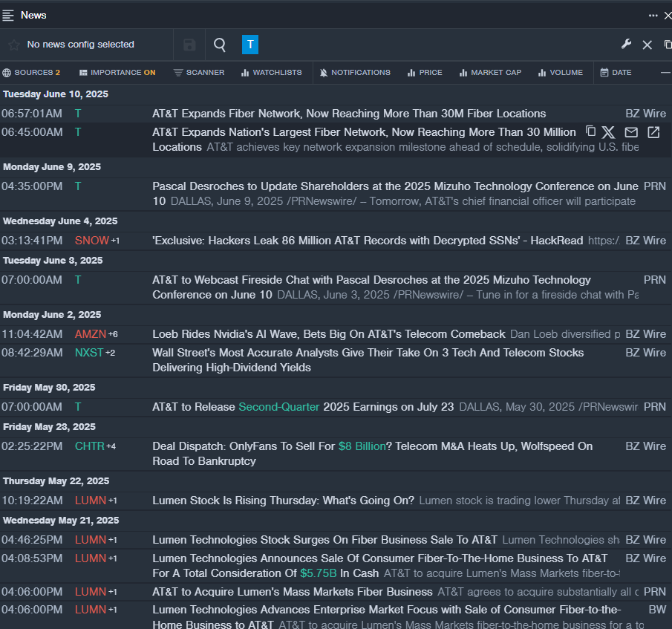Open 'Loeb Rides Nvidia's AI Wave' headline
672x629 pixels.
click(x=329, y=333)
